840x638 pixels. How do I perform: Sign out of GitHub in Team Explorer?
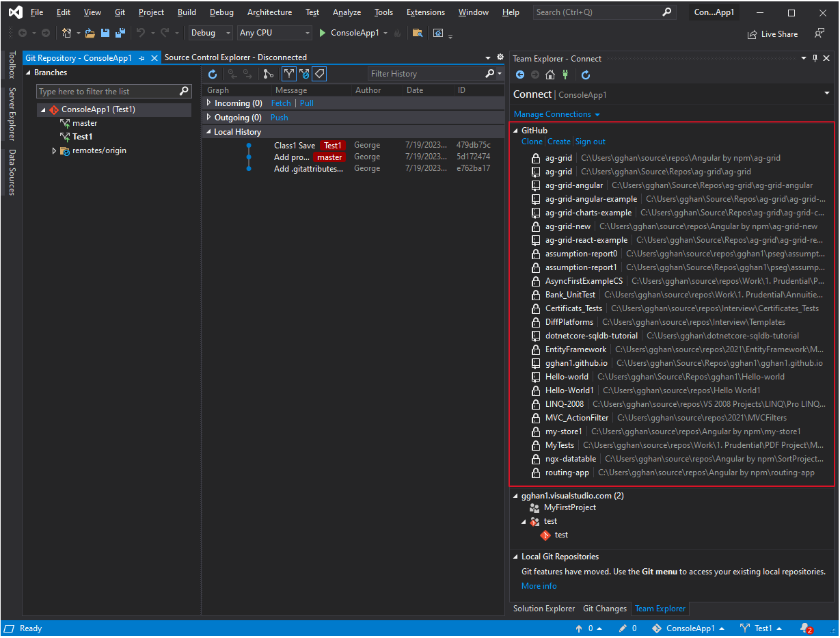pos(590,141)
